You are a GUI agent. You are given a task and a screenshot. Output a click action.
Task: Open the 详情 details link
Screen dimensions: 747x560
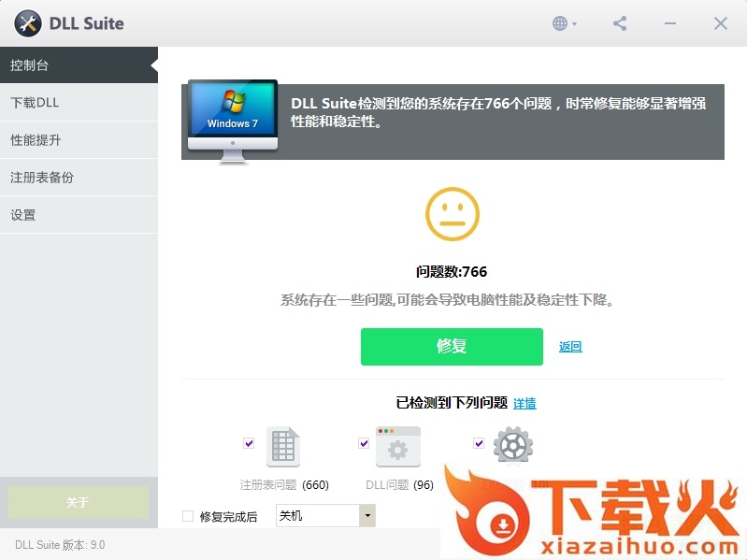point(524,403)
